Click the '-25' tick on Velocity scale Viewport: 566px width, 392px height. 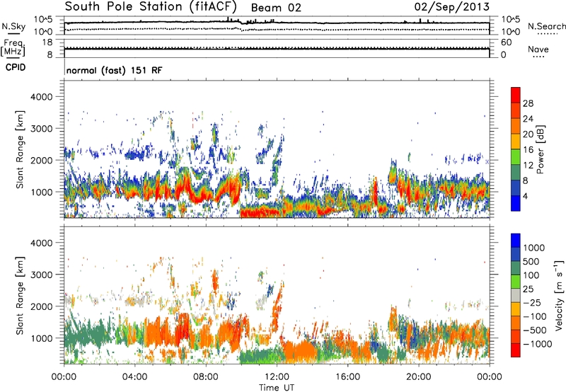pyautogui.click(x=532, y=303)
